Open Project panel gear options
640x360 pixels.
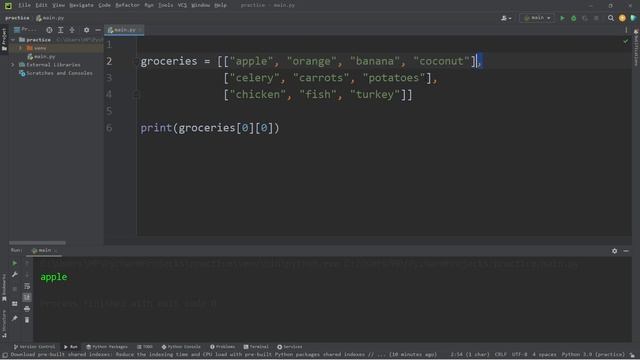coord(87,30)
